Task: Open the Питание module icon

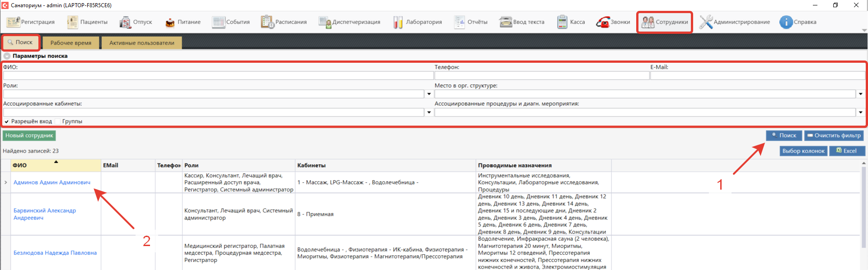Action: tap(170, 22)
